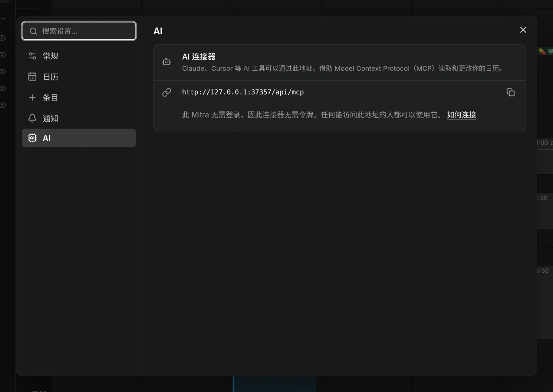
Task: Open the 条目 settings section
Action: tap(79, 98)
